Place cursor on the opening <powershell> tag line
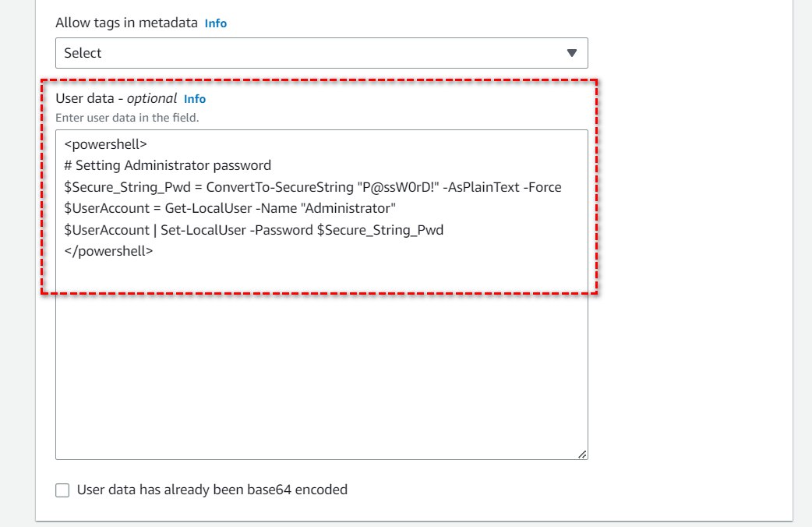 pos(105,144)
